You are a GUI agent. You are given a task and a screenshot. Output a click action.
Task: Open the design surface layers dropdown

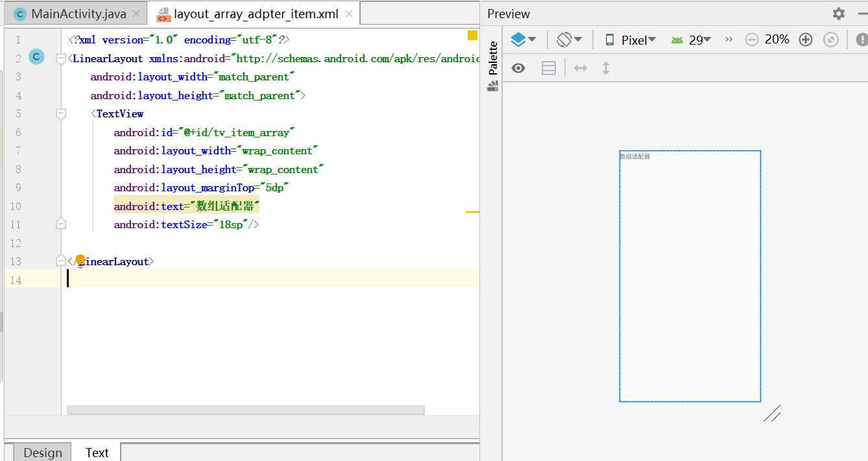[x=523, y=40]
